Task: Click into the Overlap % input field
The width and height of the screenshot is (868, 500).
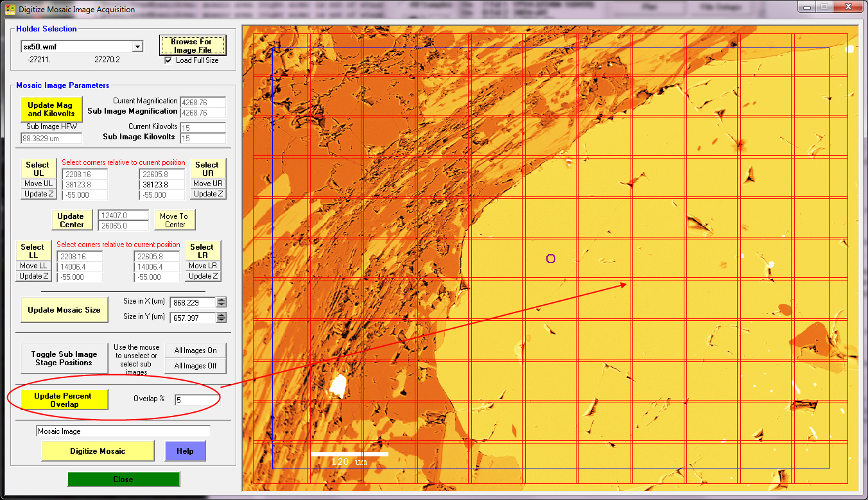Action: click(196, 400)
